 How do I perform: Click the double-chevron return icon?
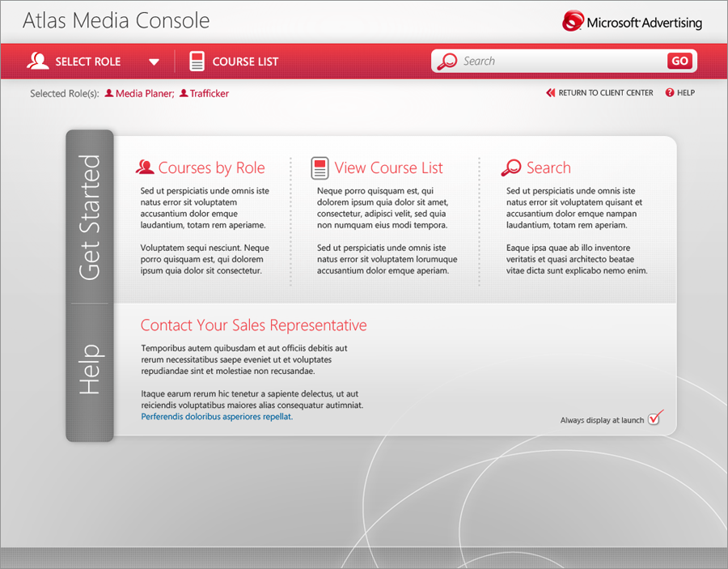tap(551, 92)
